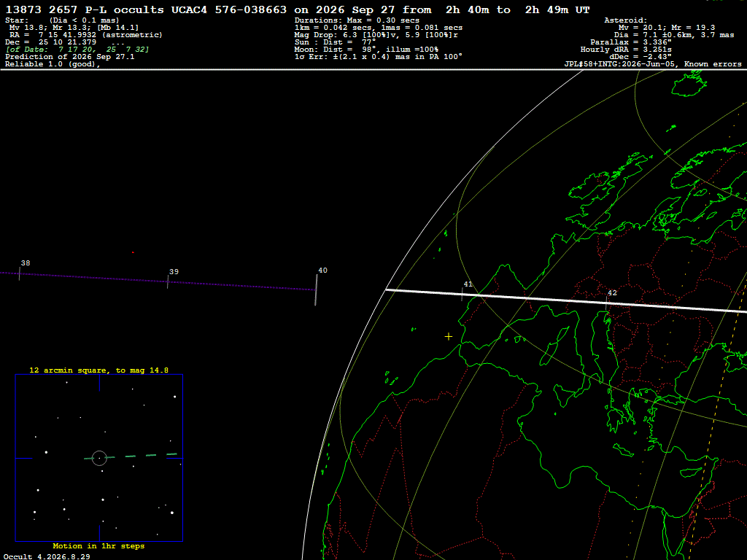Click the 'Motion in 1hr steps' caption
The width and height of the screenshot is (747, 560).
[x=98, y=545]
